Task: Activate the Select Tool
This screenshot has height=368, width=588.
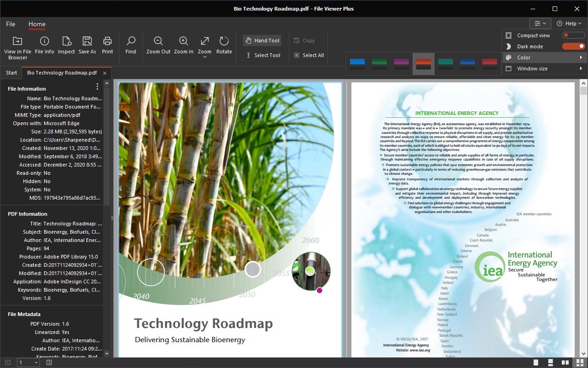Action: (263, 55)
